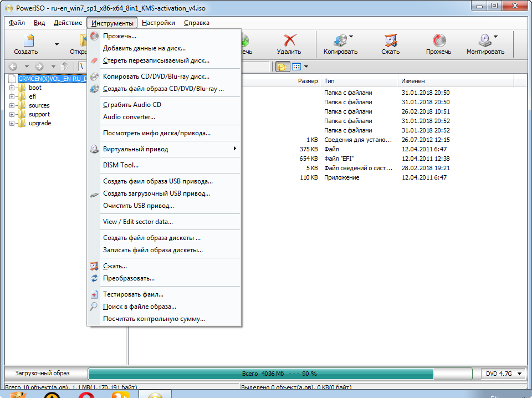Click the magnifier icon for Поиск в файле образа
The image size is (532, 398).
tap(94, 307)
